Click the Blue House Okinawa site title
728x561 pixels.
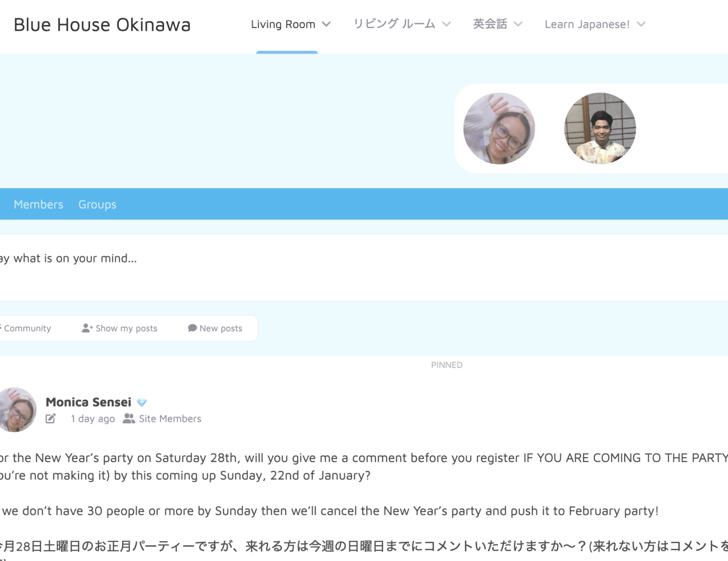102,25
